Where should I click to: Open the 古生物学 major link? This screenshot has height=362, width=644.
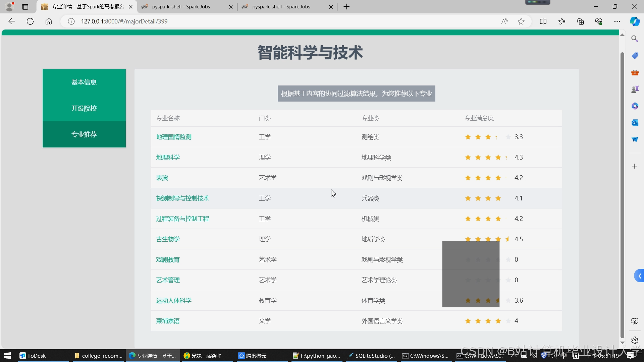(x=168, y=239)
